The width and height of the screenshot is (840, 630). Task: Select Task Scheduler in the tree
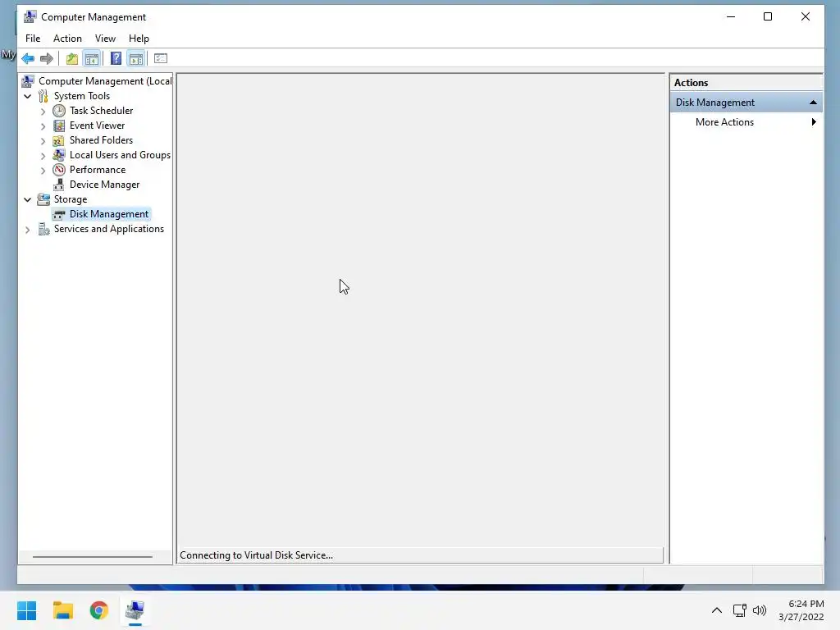pyautogui.click(x=101, y=111)
